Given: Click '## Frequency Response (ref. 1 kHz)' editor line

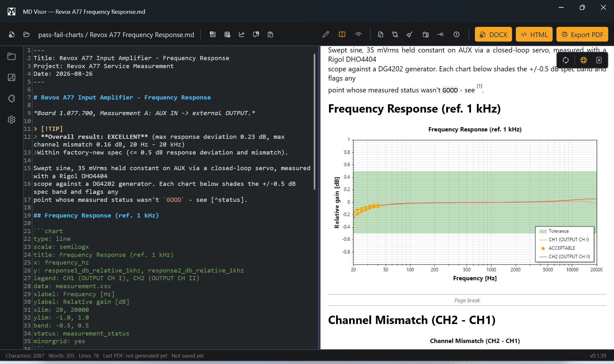Looking at the screenshot, I should coord(96,216).
